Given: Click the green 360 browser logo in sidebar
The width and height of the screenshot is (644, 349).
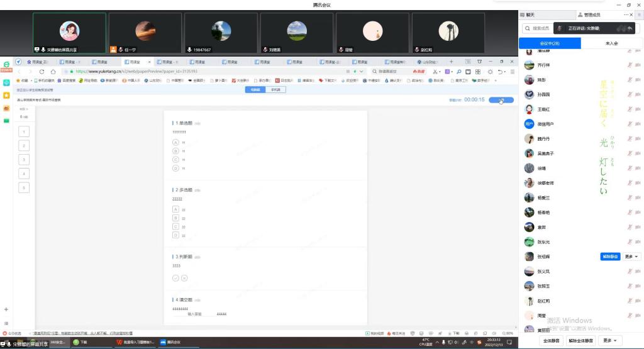Looking at the screenshot, I should (x=6, y=64).
